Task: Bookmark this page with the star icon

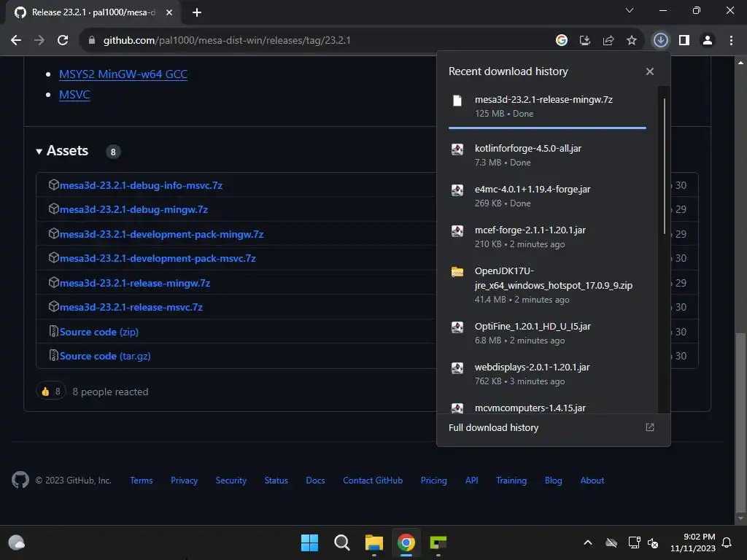Action: pyautogui.click(x=632, y=41)
